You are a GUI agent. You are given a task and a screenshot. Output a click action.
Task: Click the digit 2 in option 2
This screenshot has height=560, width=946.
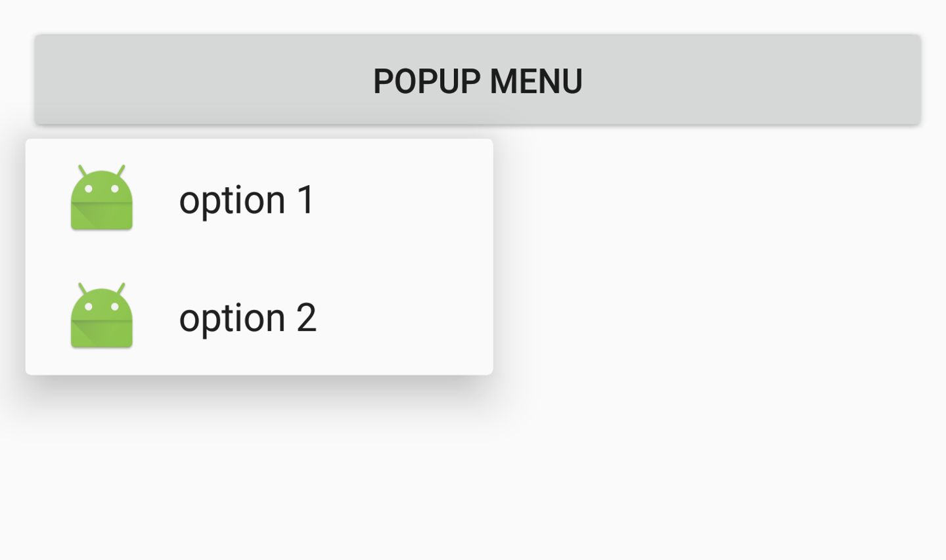306,317
